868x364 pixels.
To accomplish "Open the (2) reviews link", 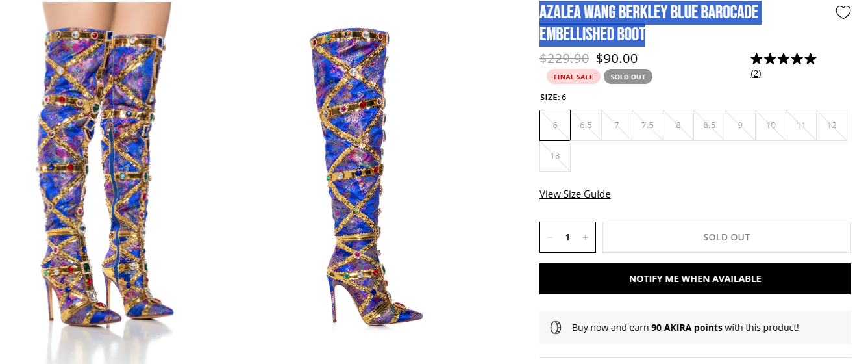I will pyautogui.click(x=756, y=73).
